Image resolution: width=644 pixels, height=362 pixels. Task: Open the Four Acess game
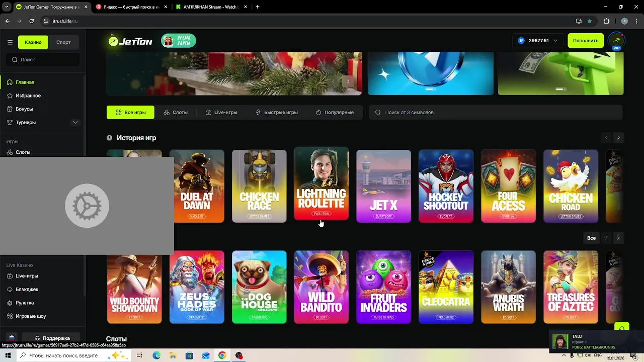(x=508, y=186)
